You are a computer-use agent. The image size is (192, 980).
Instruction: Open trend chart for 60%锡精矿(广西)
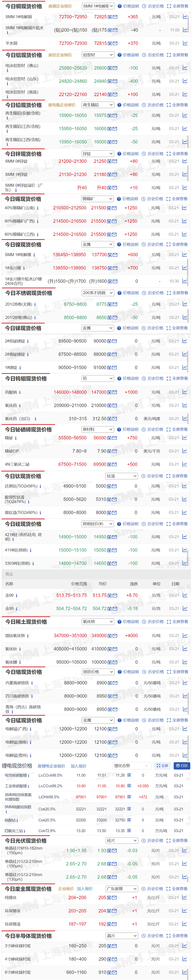click(184, 221)
